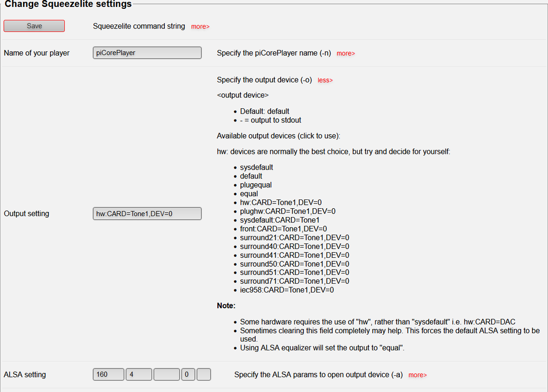Select the last empty ALSA setting field
Viewport: 548px width, 392px height.
pyautogui.click(x=204, y=374)
